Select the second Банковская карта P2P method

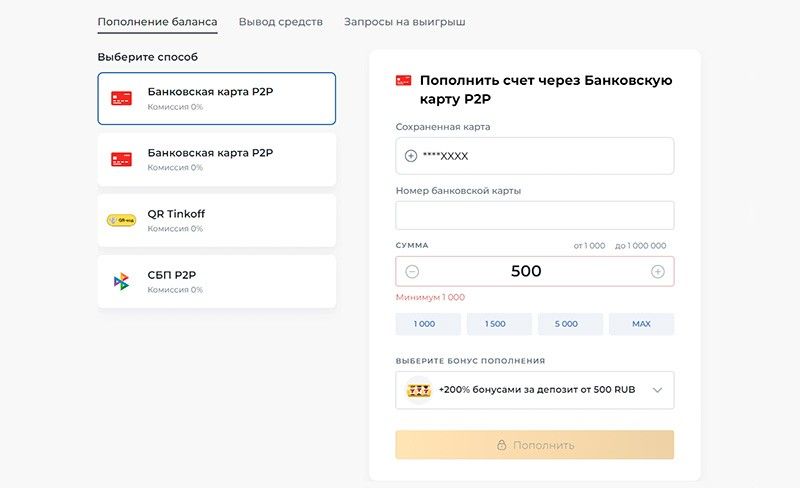(x=216, y=159)
